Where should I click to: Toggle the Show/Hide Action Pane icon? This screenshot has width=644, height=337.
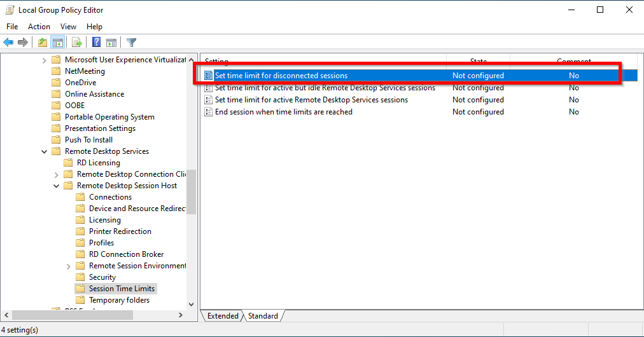(111, 43)
